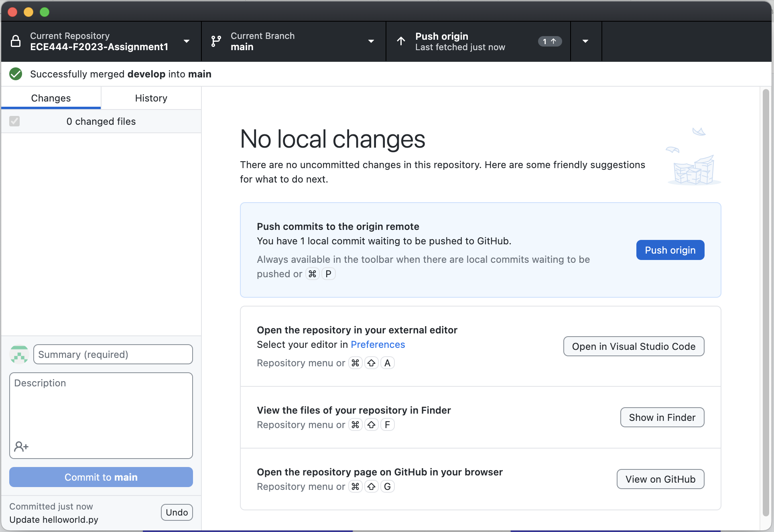This screenshot has width=774, height=532.
Task: Toggle the changed files select-all checkbox
Action: tap(14, 121)
